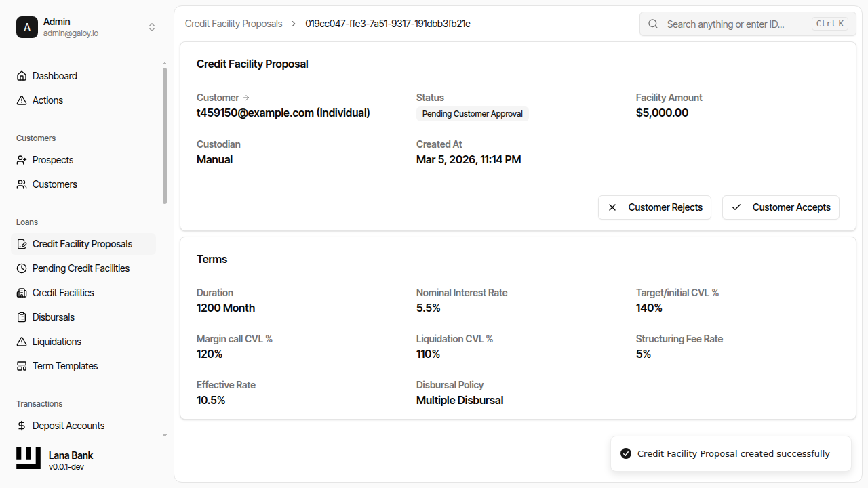The height and width of the screenshot is (488, 868).
Task: Click the Pending Credit Facilities clock icon
Action: click(22, 268)
